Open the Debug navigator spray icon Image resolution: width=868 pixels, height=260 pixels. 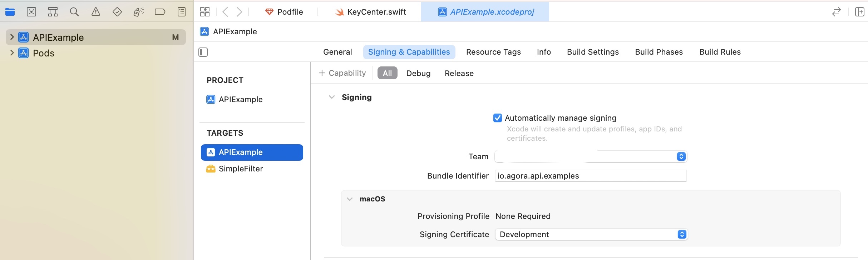(139, 12)
